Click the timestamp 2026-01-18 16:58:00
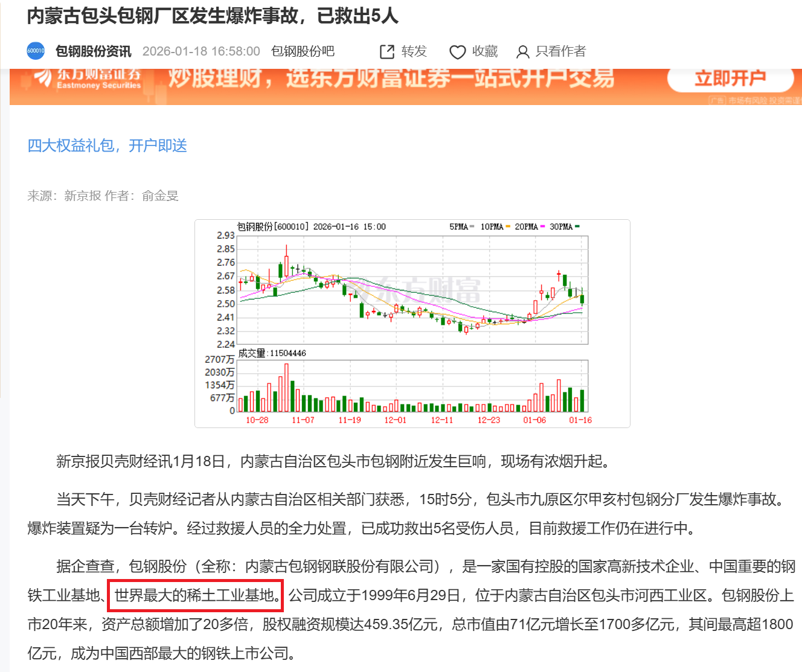Image resolution: width=802 pixels, height=672 pixels. [x=201, y=51]
